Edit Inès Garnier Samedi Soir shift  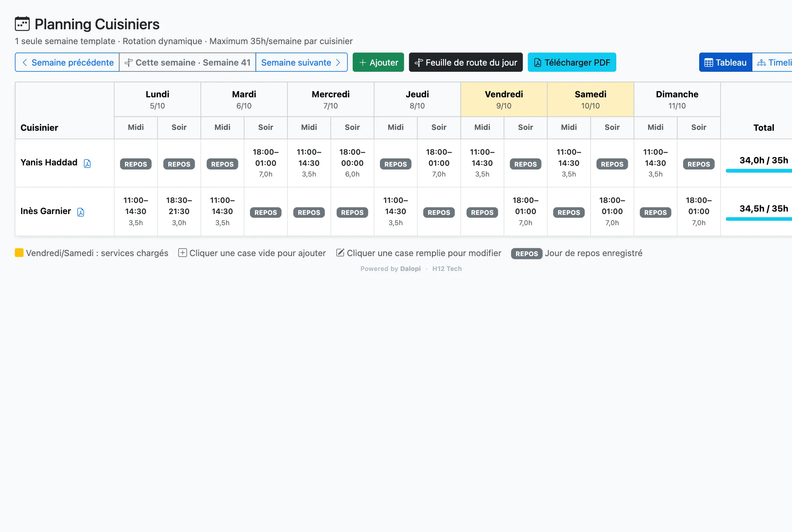(x=612, y=212)
